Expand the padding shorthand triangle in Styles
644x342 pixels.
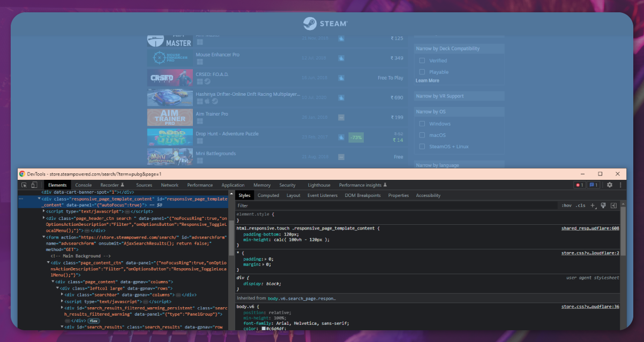[265, 259]
